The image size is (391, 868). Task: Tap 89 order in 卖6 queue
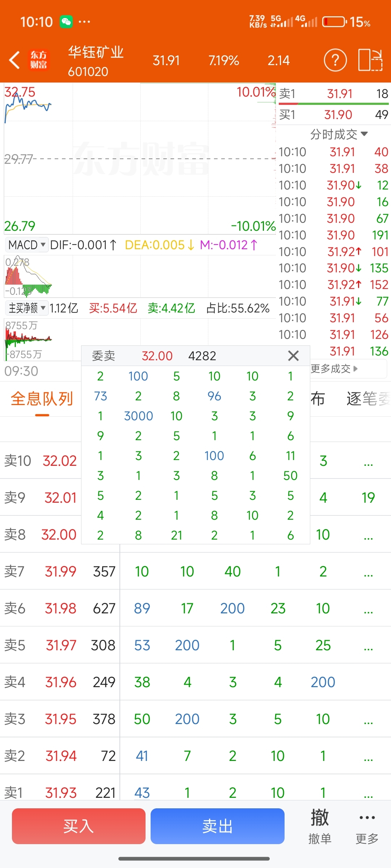click(x=142, y=608)
